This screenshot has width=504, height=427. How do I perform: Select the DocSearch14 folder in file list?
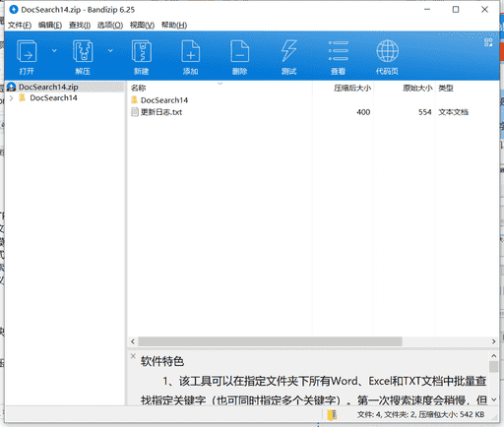point(164,100)
